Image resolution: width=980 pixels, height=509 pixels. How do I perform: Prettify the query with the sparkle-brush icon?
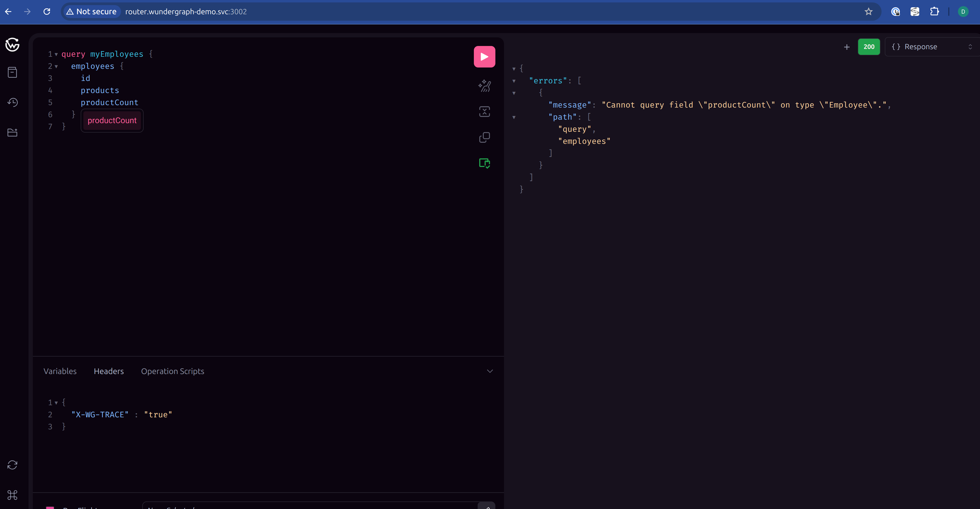click(484, 86)
